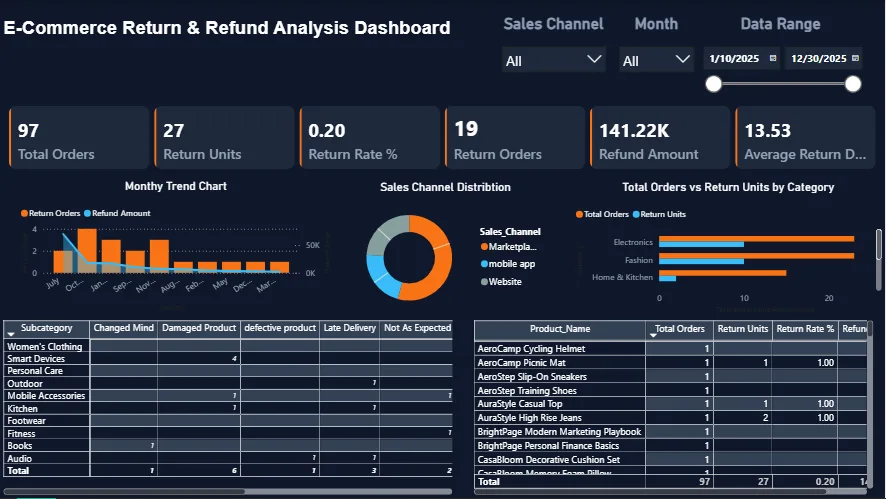Sort by Product_Name column header
The width and height of the screenshot is (886, 499).
click(560, 329)
